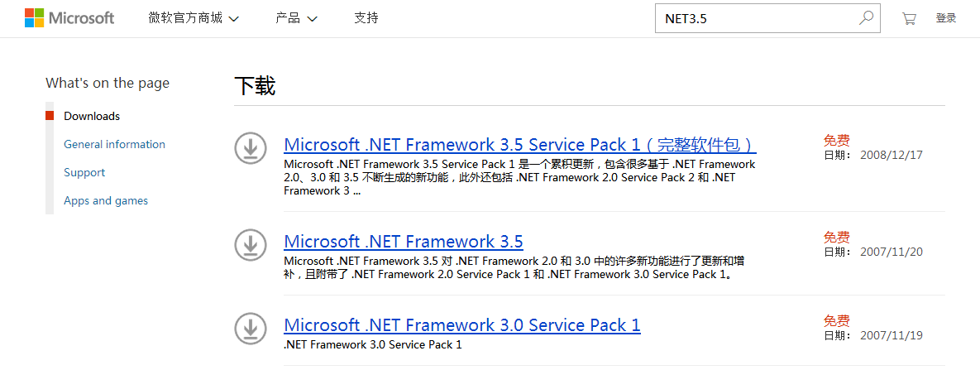
Task: Select Downloads in the page sidebar
Action: click(x=92, y=116)
